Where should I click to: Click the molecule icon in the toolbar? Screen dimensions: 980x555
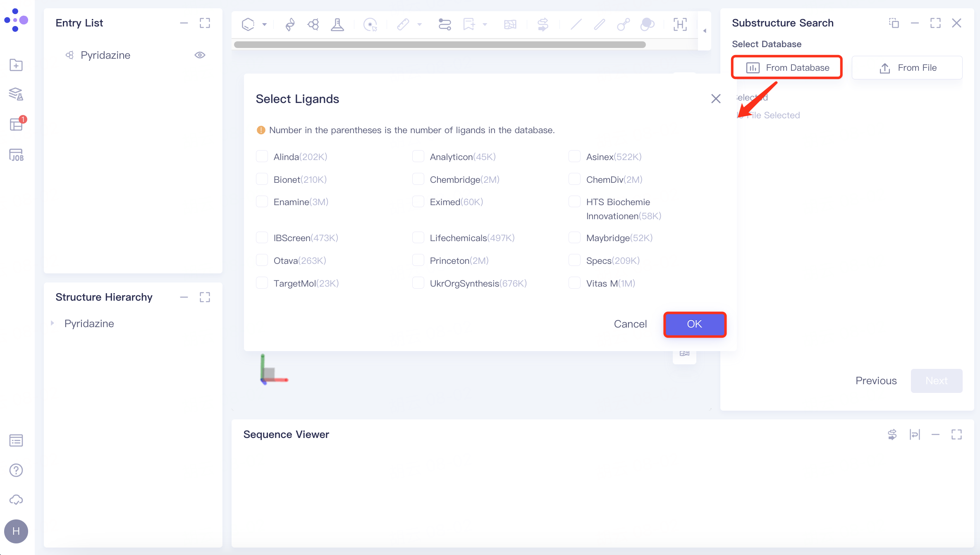pos(313,25)
